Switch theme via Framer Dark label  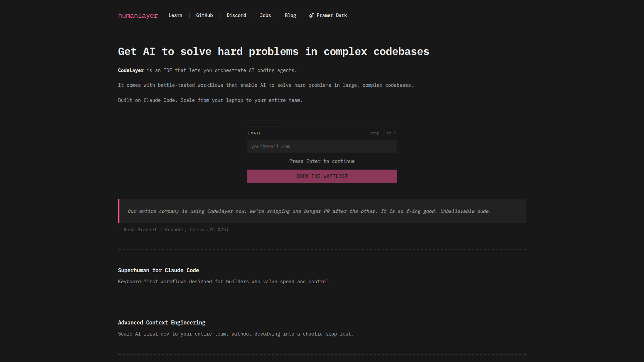tap(331, 15)
